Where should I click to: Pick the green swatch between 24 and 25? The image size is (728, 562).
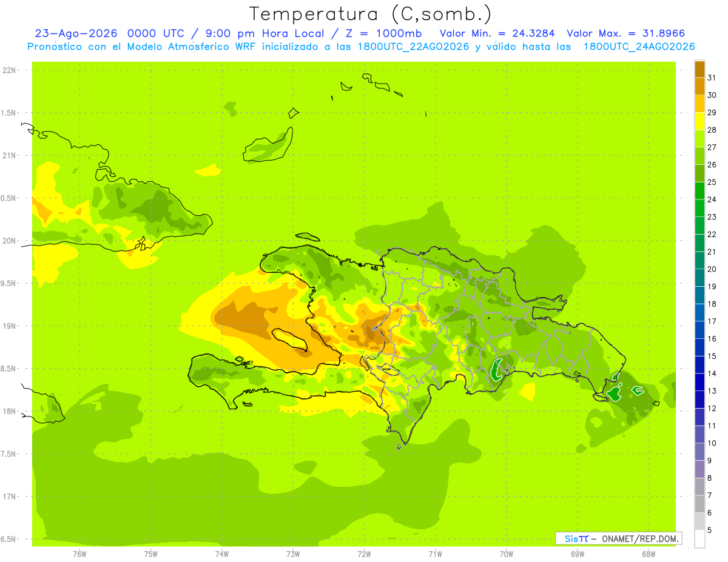(x=699, y=191)
